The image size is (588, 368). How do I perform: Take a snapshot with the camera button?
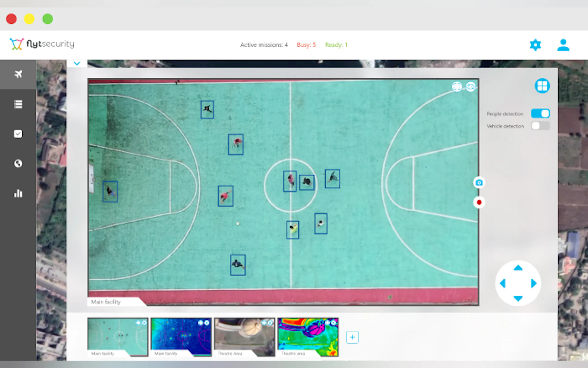click(x=479, y=183)
